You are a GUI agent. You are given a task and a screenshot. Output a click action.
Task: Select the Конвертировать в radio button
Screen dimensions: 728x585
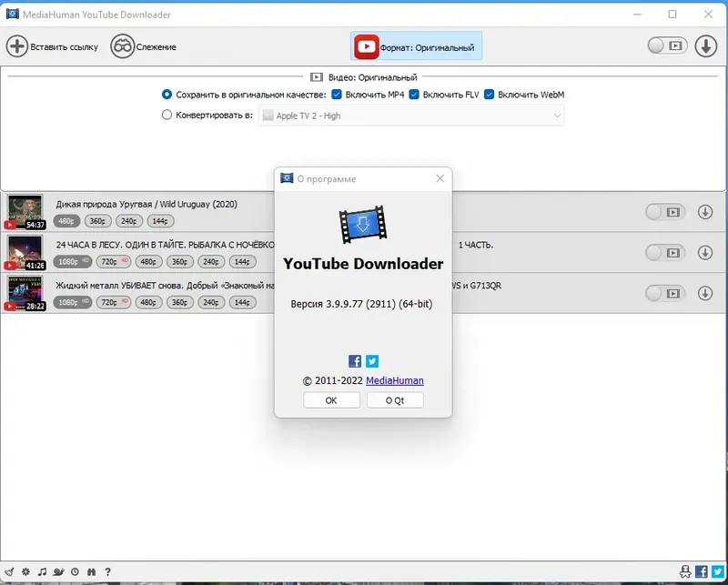167,115
